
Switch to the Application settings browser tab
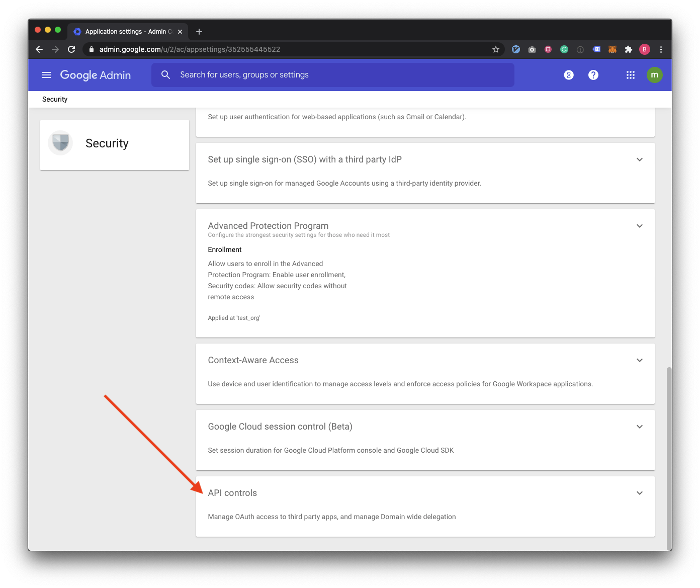tap(126, 31)
